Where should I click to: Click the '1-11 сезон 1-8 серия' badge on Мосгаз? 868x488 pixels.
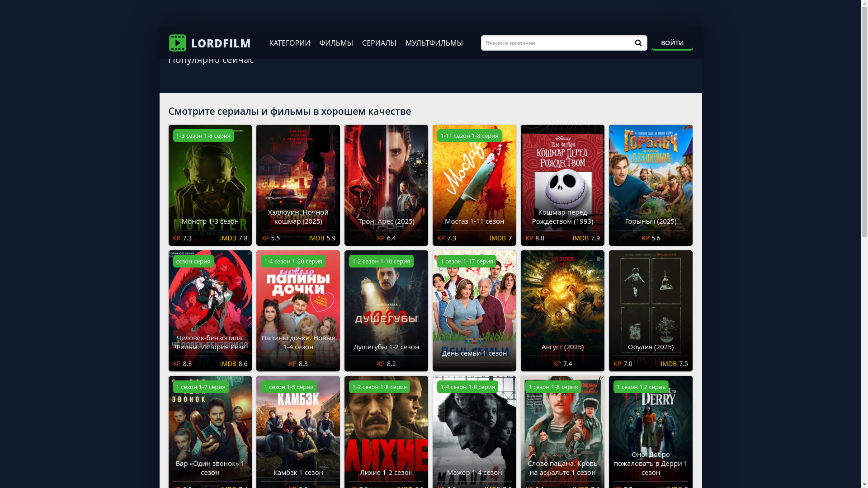coord(469,136)
